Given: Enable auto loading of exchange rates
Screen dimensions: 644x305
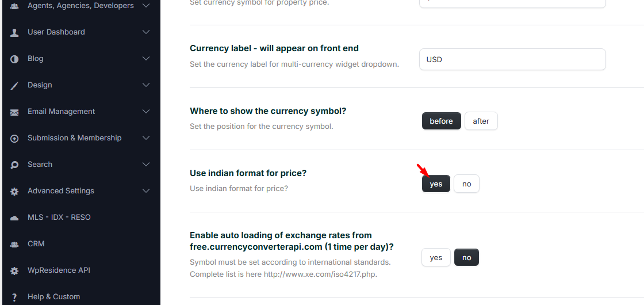Looking at the screenshot, I should coord(436,257).
